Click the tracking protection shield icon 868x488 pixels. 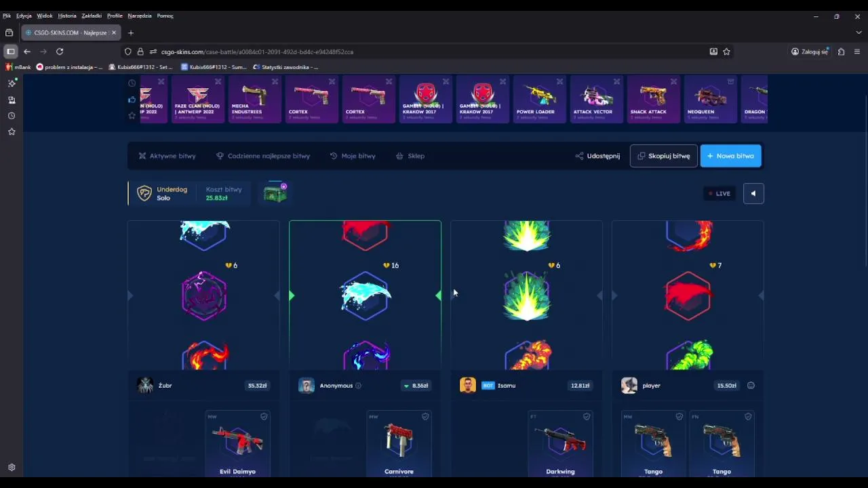pos(127,52)
